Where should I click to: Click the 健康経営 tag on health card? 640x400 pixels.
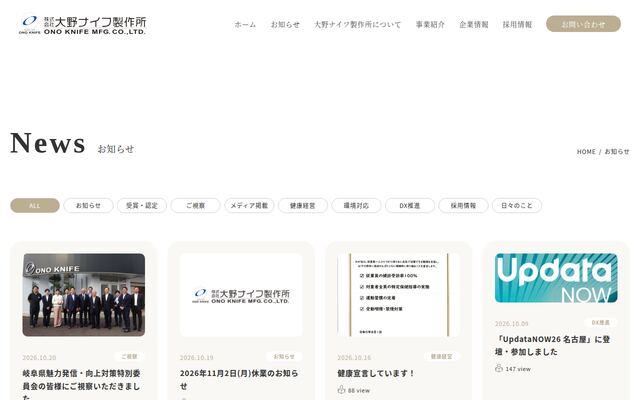pos(442,356)
